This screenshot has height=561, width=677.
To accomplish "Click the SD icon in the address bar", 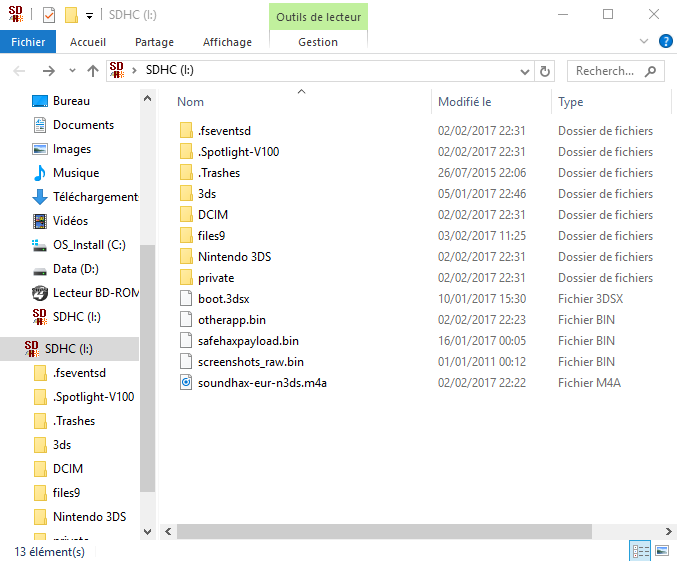I will [117, 70].
